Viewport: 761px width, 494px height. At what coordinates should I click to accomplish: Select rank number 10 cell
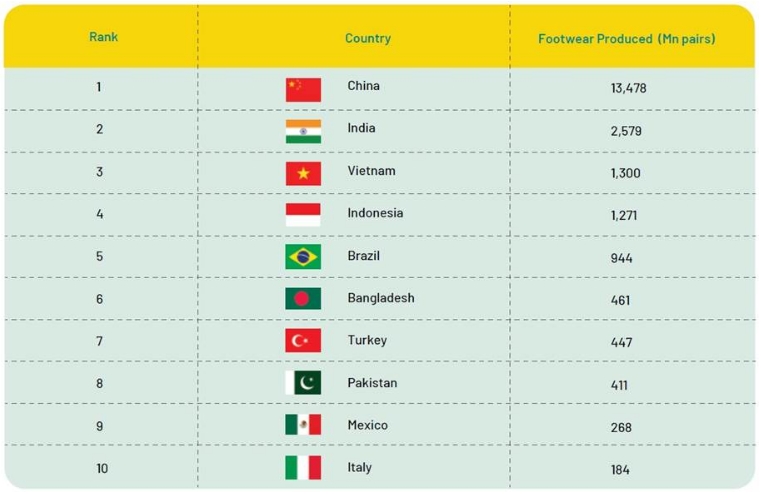[x=102, y=468]
